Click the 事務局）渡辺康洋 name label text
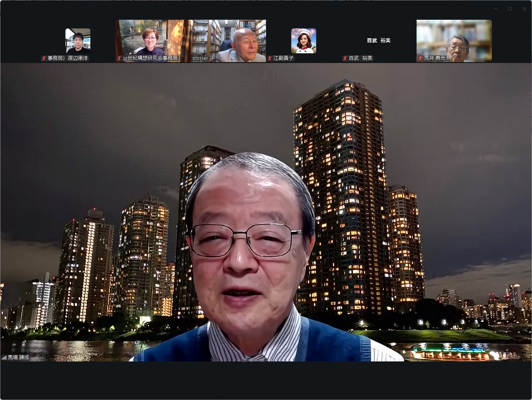Viewport: 532px width, 400px height. [68, 58]
